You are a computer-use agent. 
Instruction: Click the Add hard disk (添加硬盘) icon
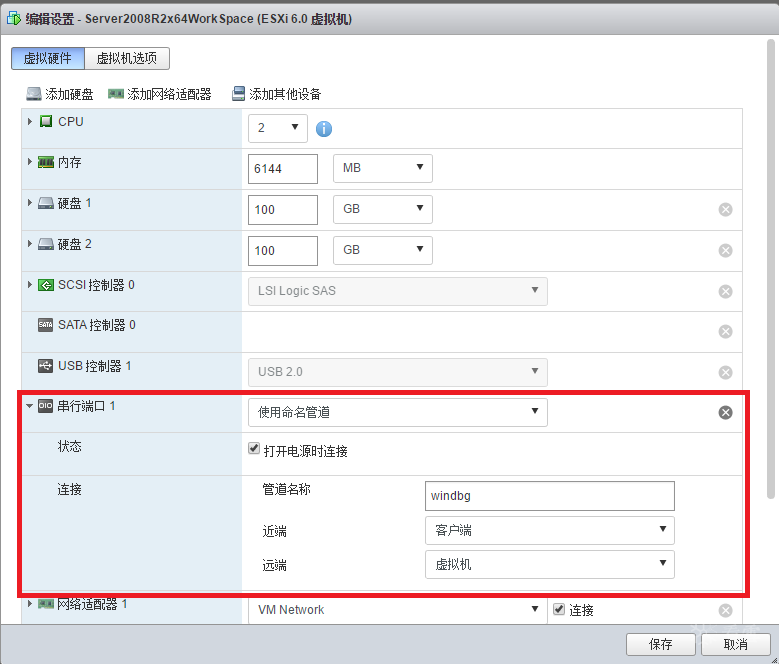coord(34,94)
